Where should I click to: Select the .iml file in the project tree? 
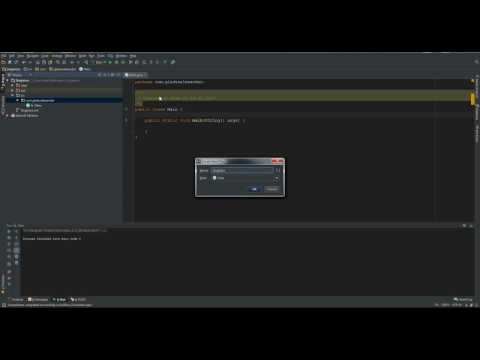[x=28, y=111]
